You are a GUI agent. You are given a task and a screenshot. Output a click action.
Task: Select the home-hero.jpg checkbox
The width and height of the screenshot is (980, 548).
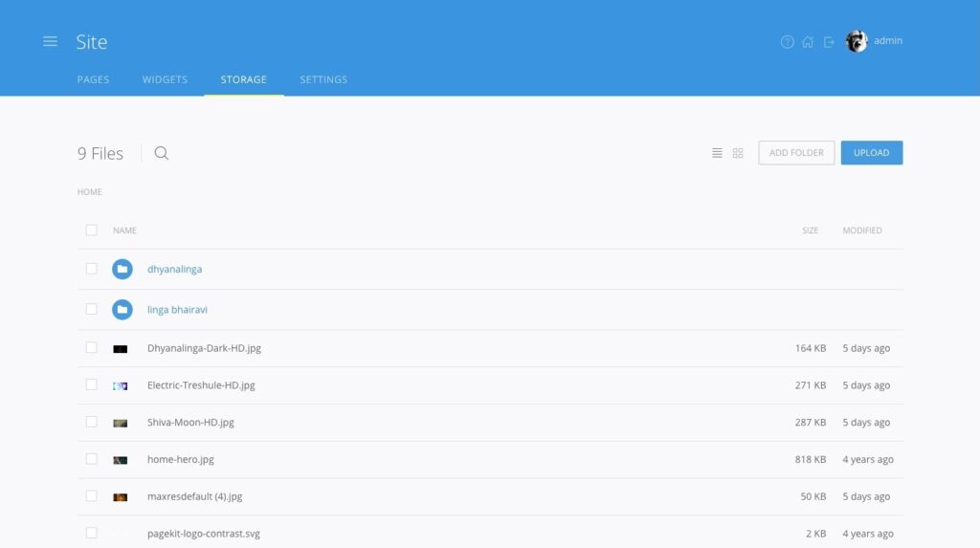92,459
